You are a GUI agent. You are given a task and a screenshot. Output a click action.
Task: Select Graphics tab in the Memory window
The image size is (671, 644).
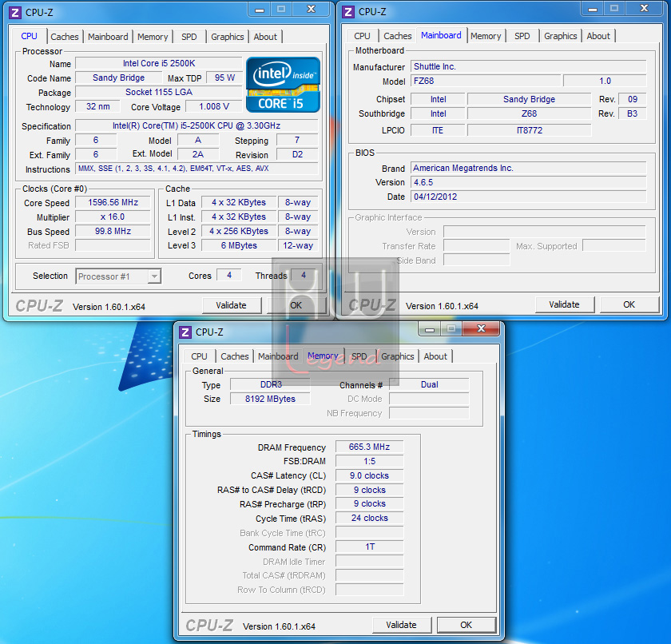398,356
